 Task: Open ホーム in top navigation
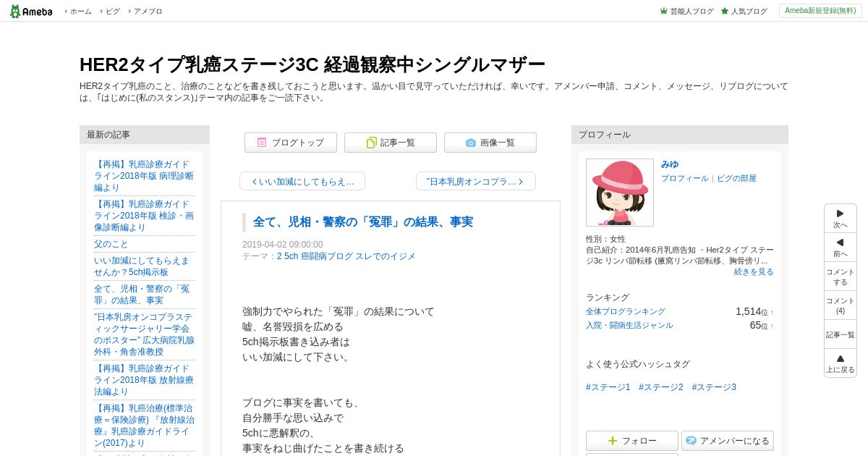[x=80, y=12]
